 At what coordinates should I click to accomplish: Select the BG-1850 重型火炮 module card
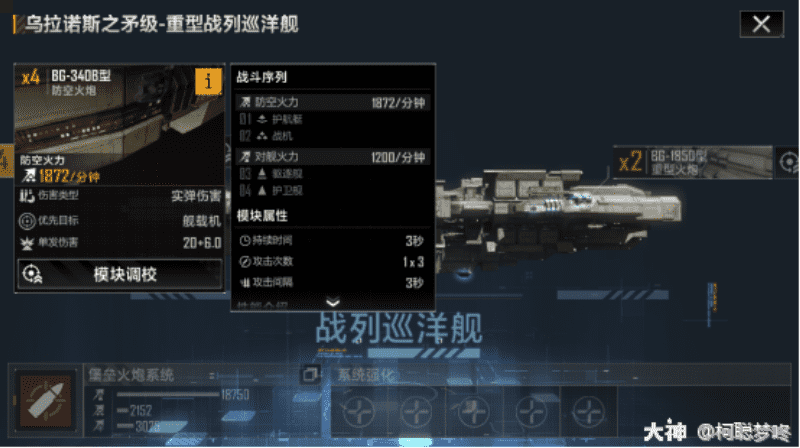coord(693,162)
